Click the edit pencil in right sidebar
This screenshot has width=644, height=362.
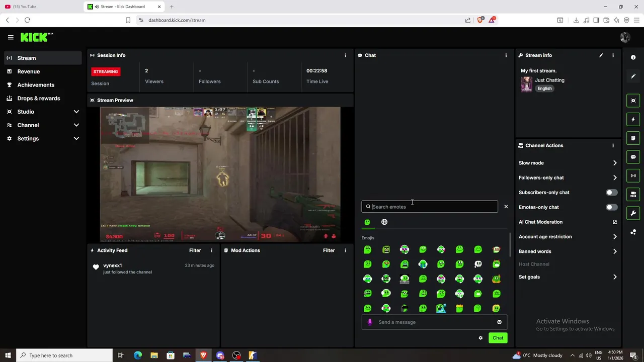tap(633, 76)
